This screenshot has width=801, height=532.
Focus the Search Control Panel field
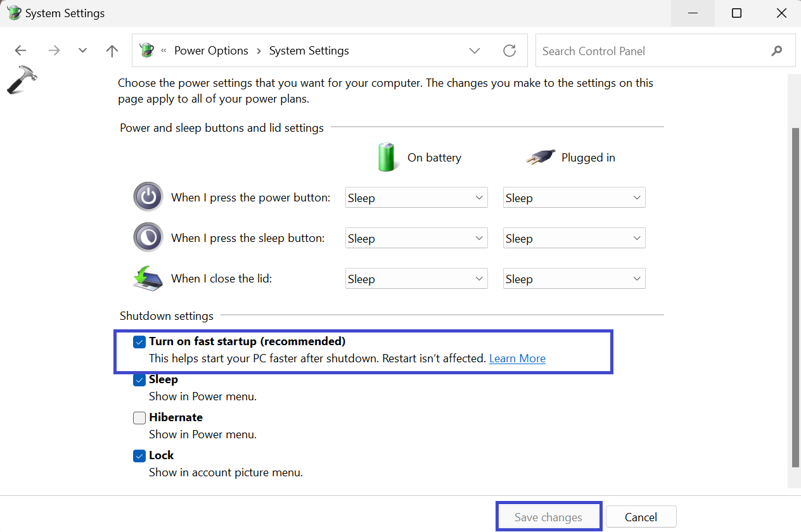(x=653, y=51)
